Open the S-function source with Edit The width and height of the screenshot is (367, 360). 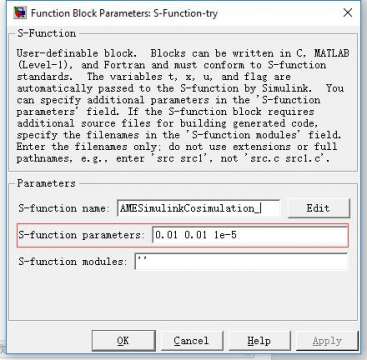[319, 208]
